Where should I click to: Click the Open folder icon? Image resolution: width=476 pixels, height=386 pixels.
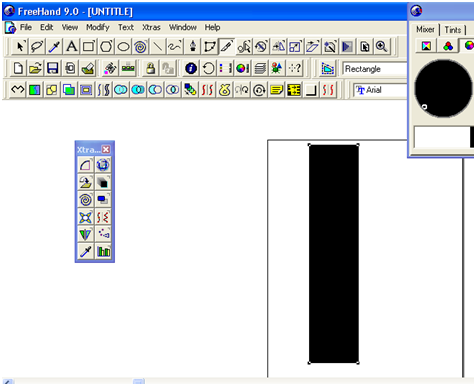coord(35,68)
